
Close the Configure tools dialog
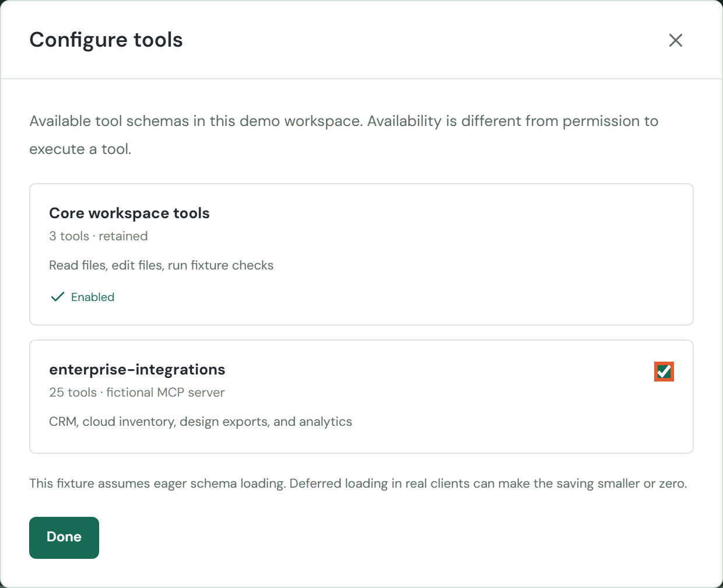[676, 40]
